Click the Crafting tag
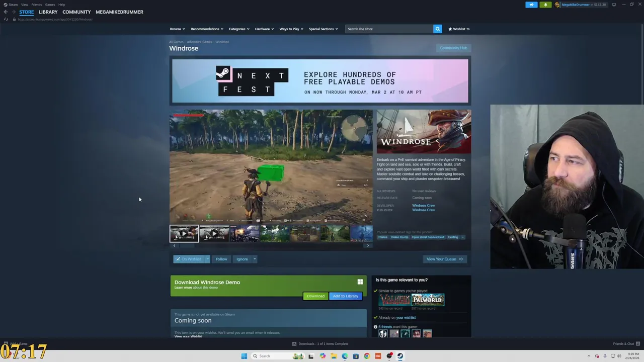 coord(453,237)
